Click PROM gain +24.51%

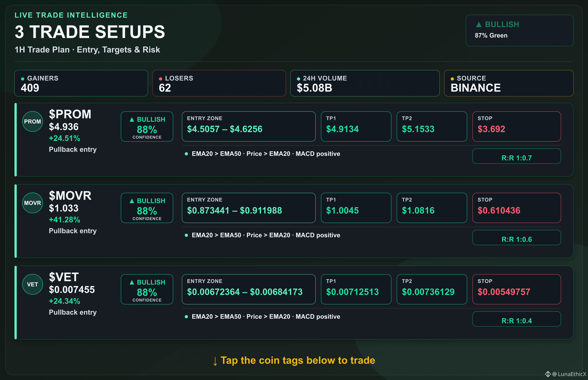click(64, 138)
